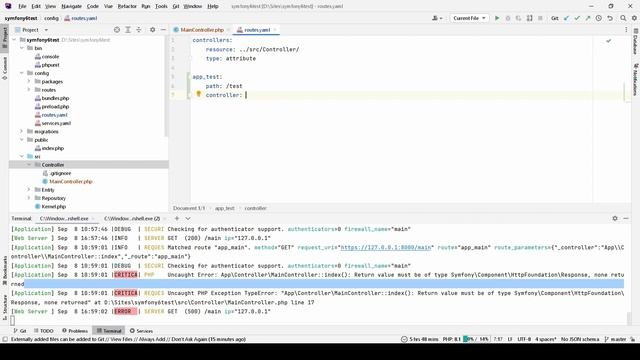
Task: Open the Current File run configuration dropdown
Action: [x=469, y=18]
